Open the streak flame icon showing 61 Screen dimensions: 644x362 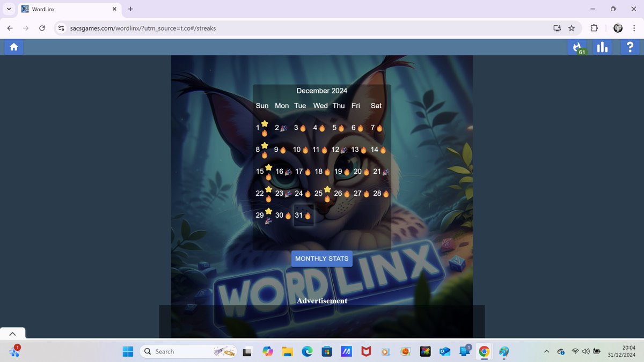(577, 47)
